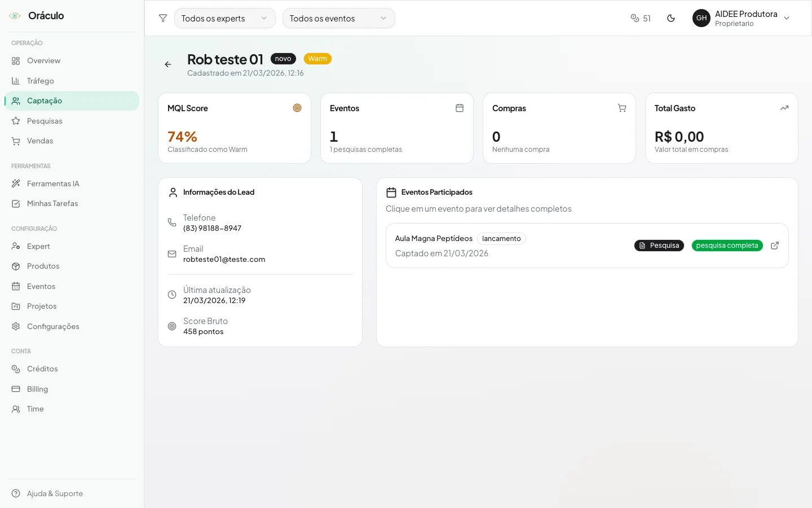This screenshot has width=812, height=508.
Task: Expand the AIDEE Produtora account menu
Action: click(x=742, y=18)
